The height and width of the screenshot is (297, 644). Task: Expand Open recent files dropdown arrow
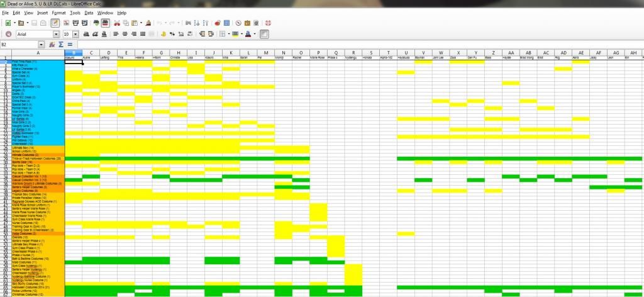point(28,23)
